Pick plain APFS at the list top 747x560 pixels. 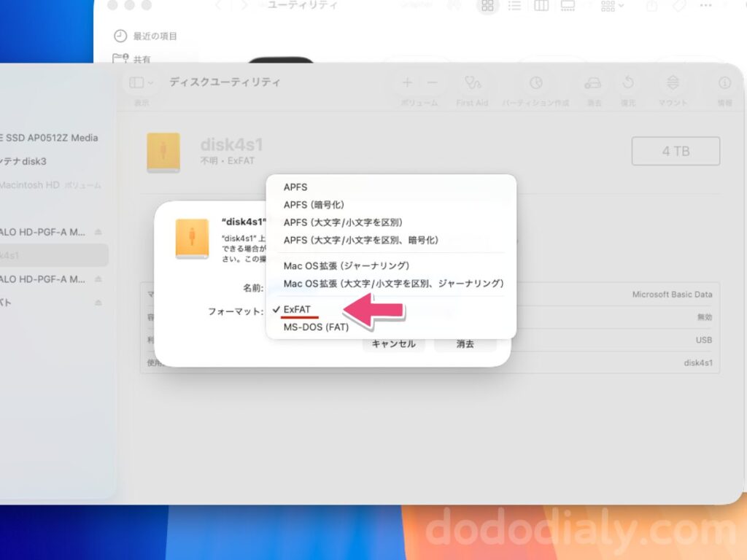pos(295,187)
